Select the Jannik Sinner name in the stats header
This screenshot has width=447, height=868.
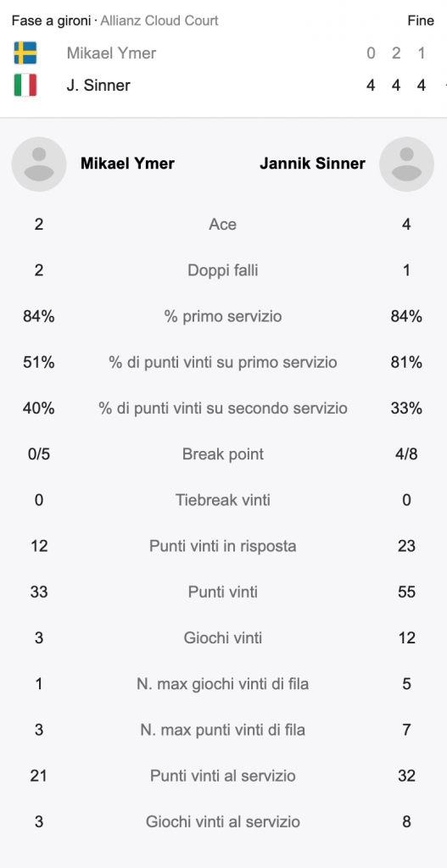tap(312, 164)
